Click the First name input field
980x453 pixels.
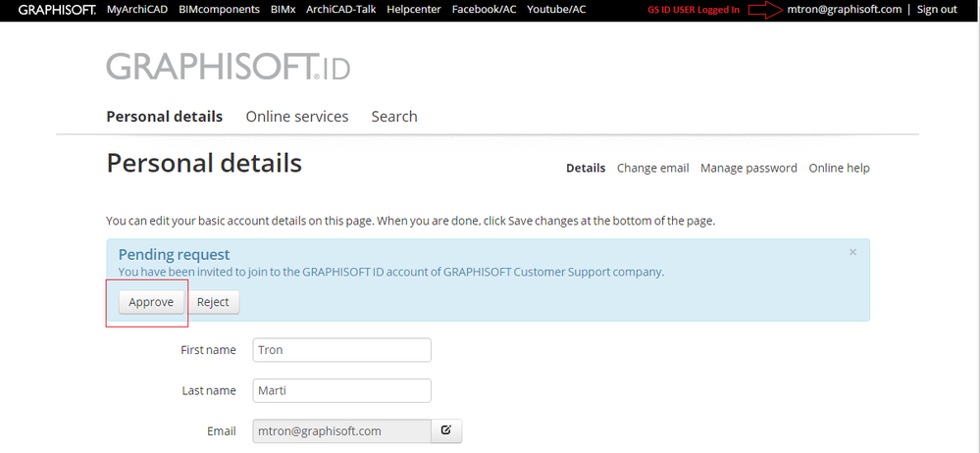(x=342, y=350)
